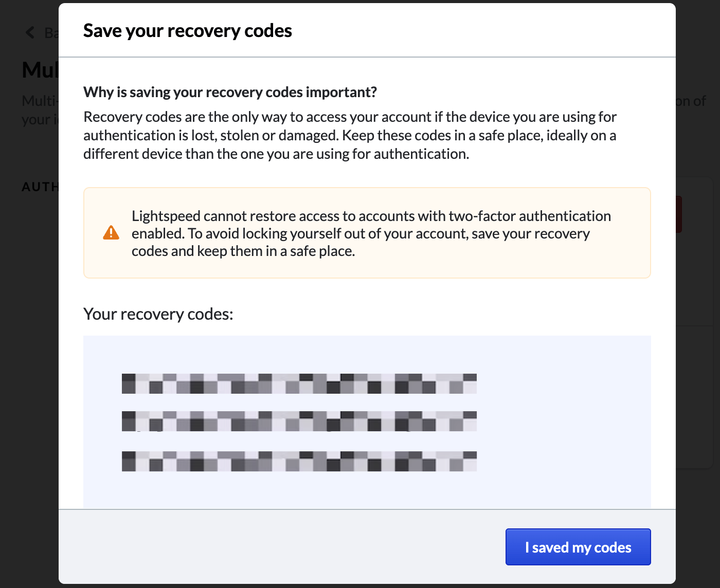Select the first recovery code line
720x588 pixels.
point(299,383)
